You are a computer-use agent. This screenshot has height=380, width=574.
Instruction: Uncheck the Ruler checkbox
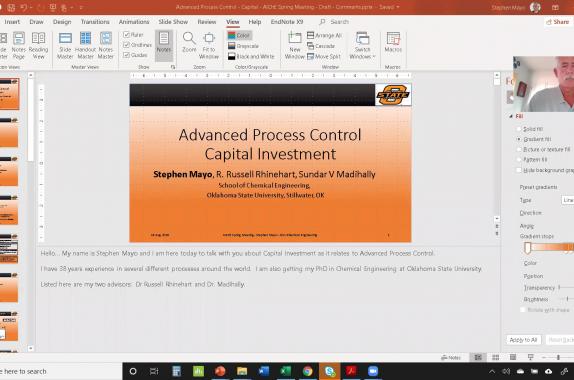tap(127, 34)
